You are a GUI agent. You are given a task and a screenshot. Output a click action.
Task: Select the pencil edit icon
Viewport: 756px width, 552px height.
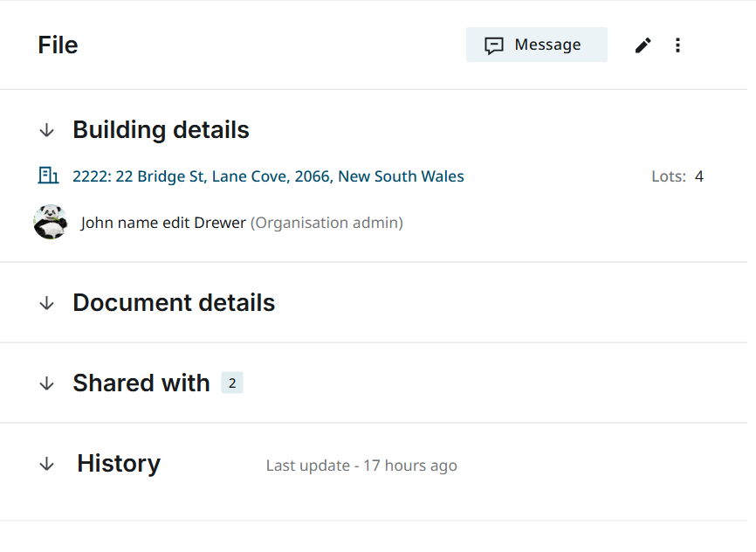643,45
